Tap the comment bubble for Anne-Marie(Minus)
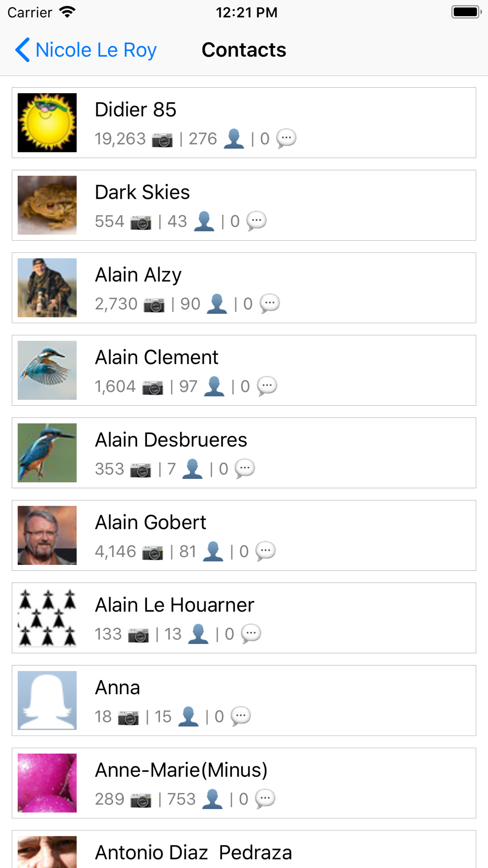This screenshot has width=488, height=868. coord(265,799)
